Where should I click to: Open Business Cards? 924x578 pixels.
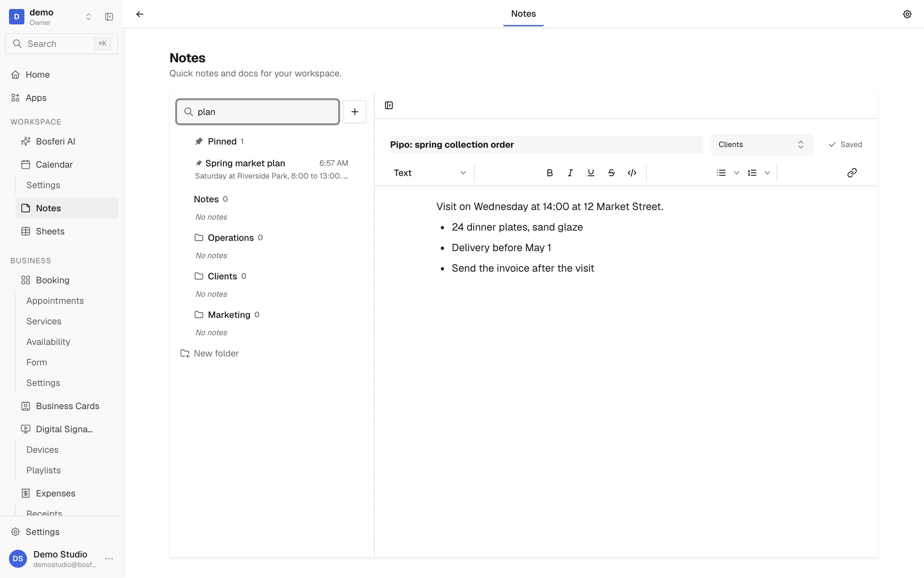point(66,406)
